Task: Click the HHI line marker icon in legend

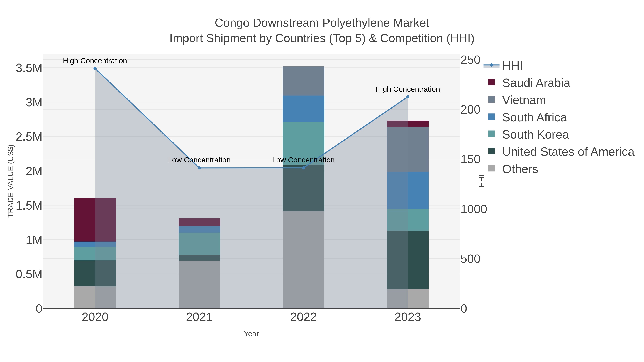Action: 492,65
